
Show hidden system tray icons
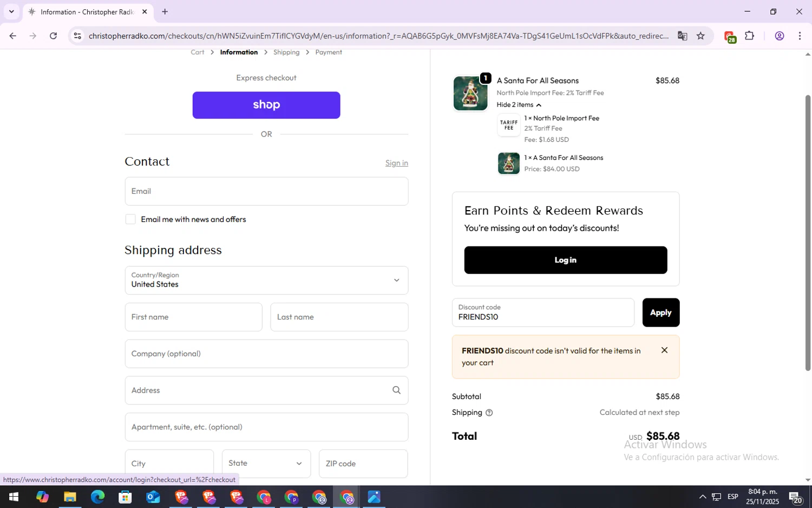pyautogui.click(x=702, y=497)
